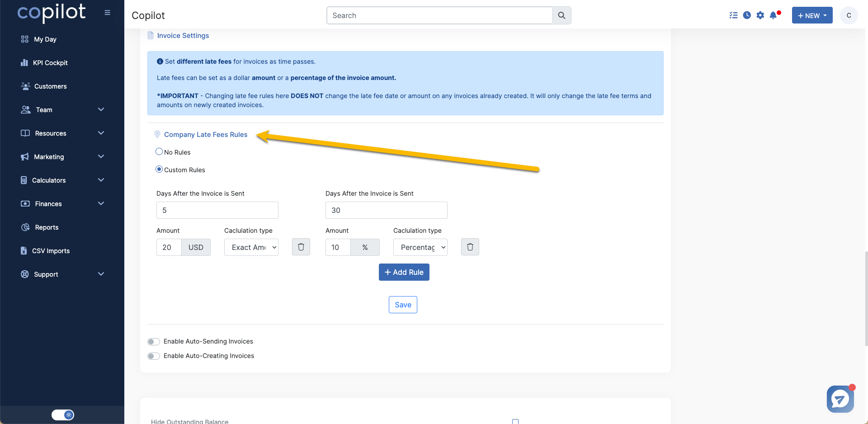Image resolution: width=868 pixels, height=424 pixels.
Task: Open the clock time tracker icon
Action: 747,15
